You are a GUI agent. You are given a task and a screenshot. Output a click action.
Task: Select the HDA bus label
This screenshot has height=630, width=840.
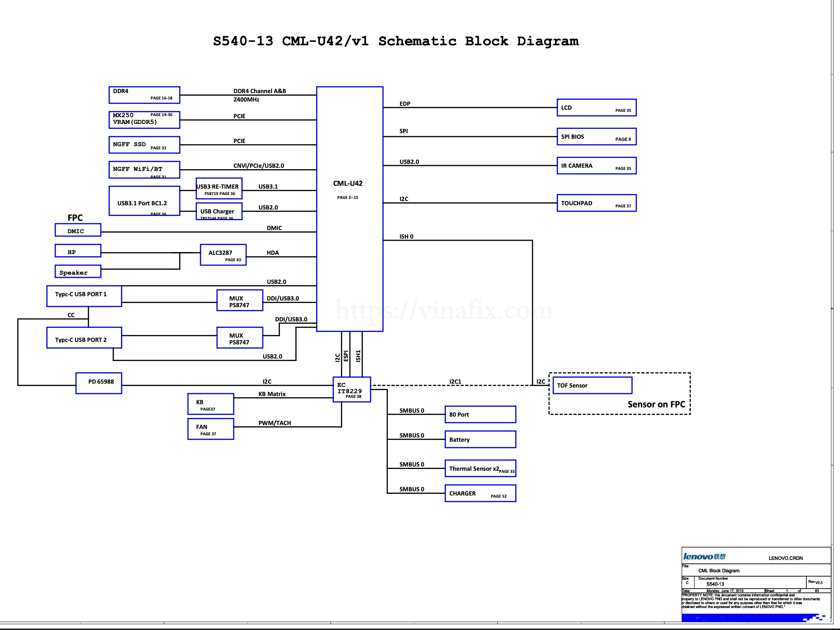[273, 253]
